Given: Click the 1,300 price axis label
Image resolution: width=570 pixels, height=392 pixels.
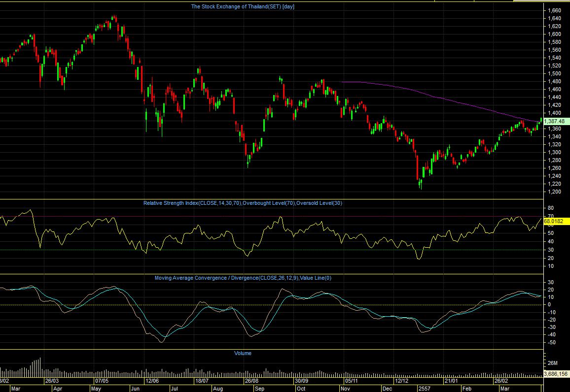Looking at the screenshot, I should [554, 153].
